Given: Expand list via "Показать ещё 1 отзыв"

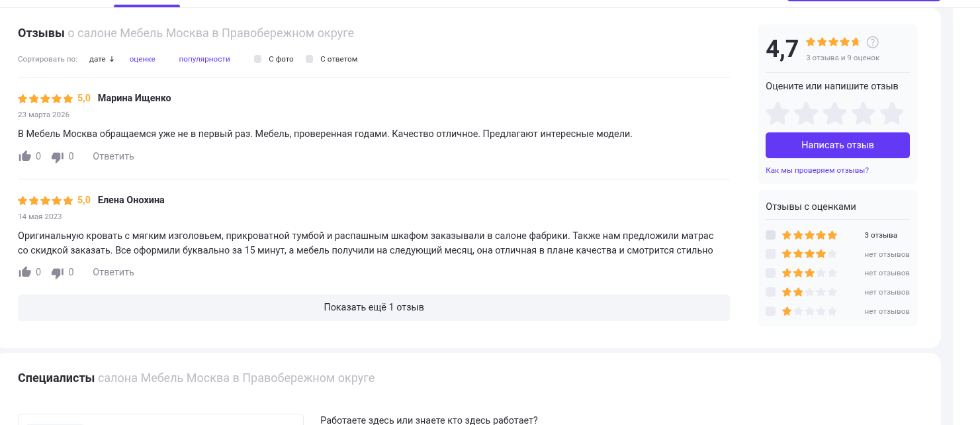Looking at the screenshot, I should 374,307.
